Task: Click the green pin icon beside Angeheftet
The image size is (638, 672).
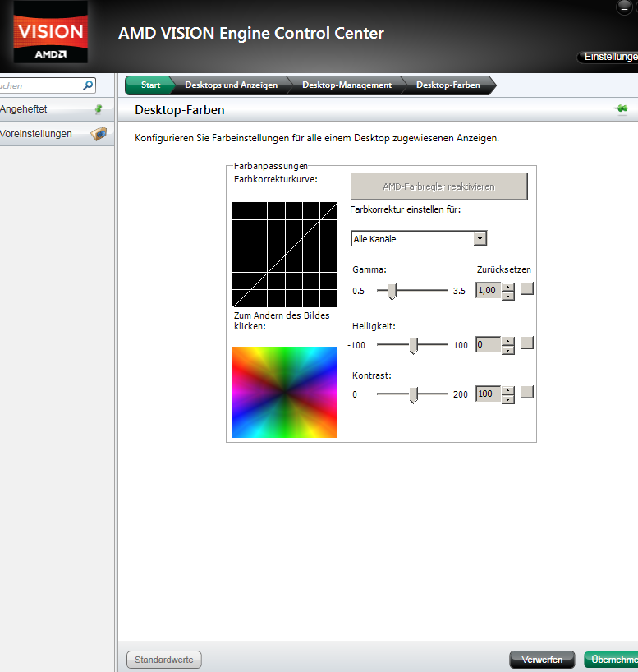Action: pyautogui.click(x=99, y=109)
